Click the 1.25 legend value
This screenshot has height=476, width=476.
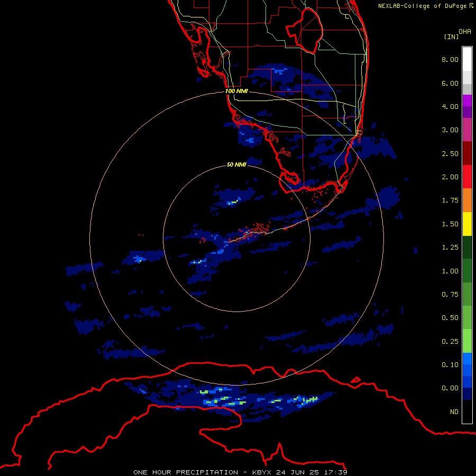point(450,248)
